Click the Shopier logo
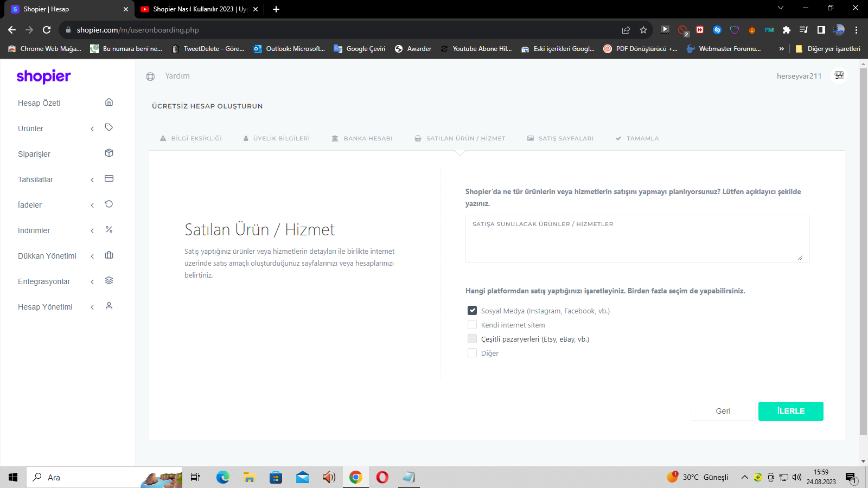868x488 pixels. tap(43, 76)
